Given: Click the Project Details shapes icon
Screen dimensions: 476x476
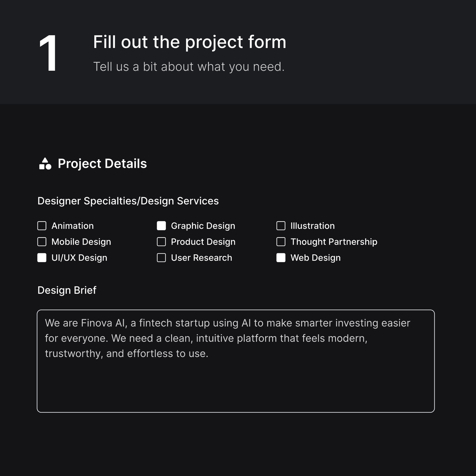Looking at the screenshot, I should coord(45,163).
